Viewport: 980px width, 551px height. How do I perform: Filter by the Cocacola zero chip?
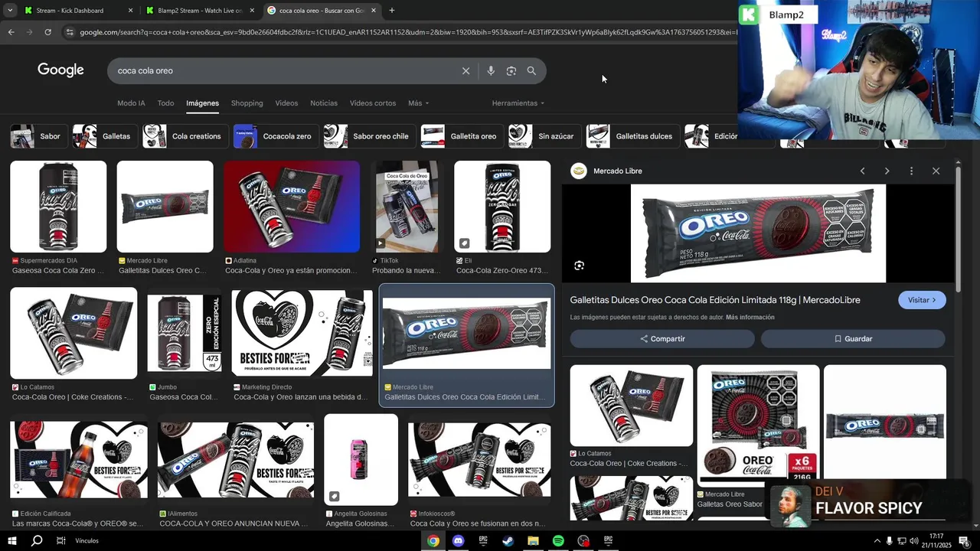coord(275,136)
